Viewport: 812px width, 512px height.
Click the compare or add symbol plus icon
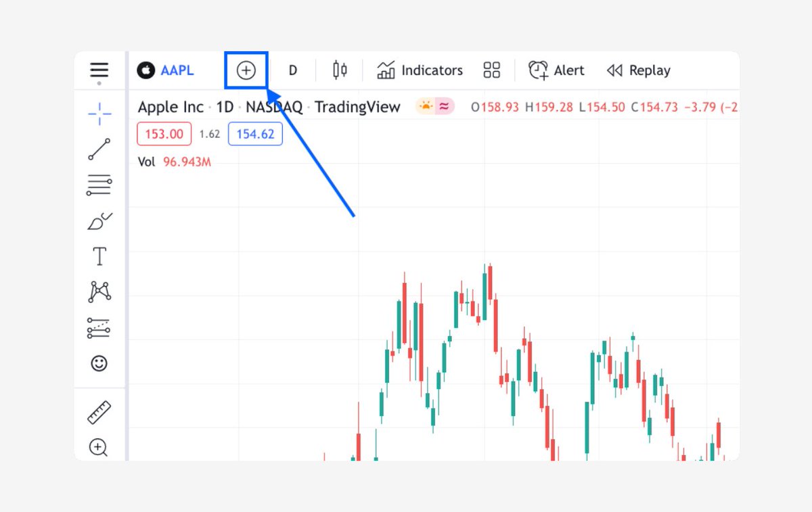[246, 70]
